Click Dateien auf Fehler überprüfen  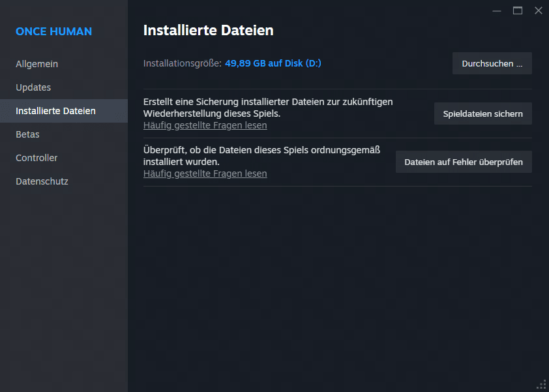464,162
